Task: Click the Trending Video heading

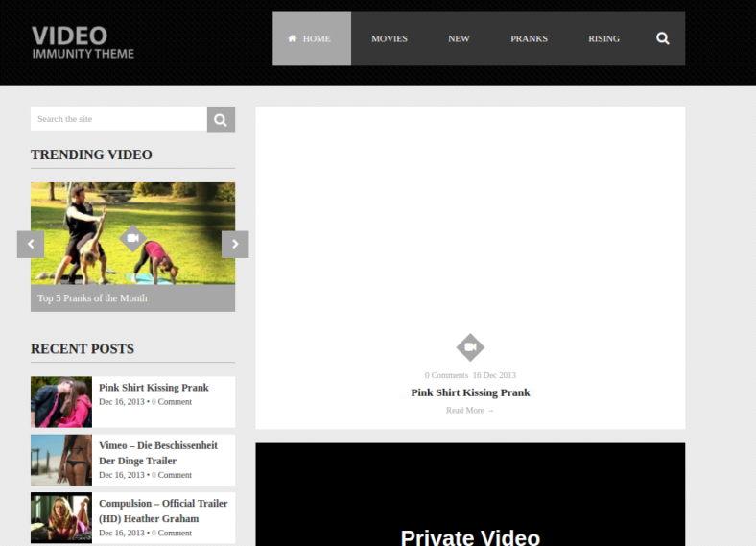Action: [x=91, y=154]
